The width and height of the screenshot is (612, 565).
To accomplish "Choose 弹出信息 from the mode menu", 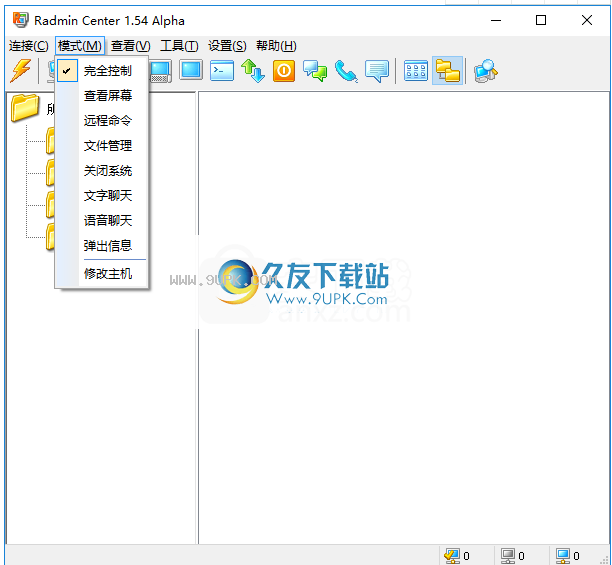I will pos(101,245).
